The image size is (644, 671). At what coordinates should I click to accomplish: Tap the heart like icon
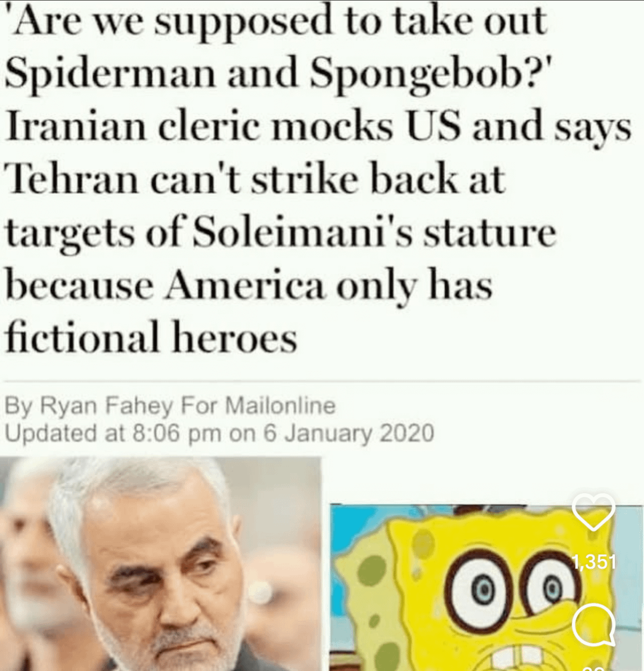(594, 512)
